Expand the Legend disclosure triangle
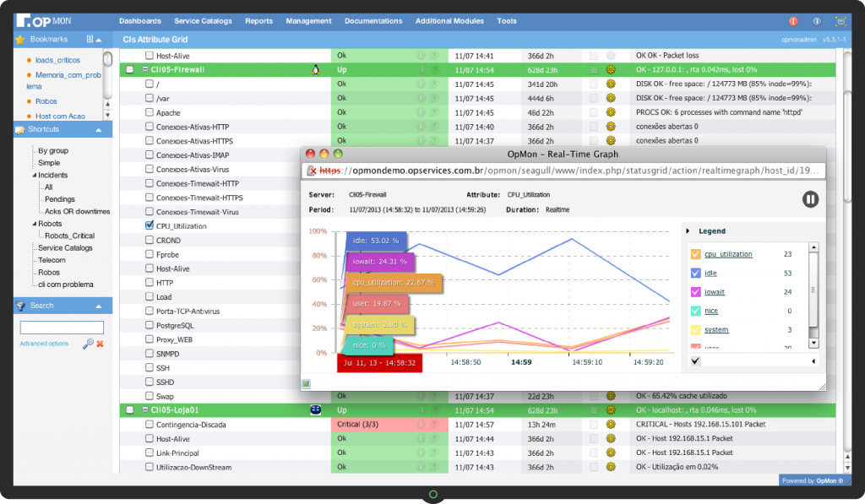Viewport: 865px width, 504px height. pyautogui.click(x=688, y=231)
